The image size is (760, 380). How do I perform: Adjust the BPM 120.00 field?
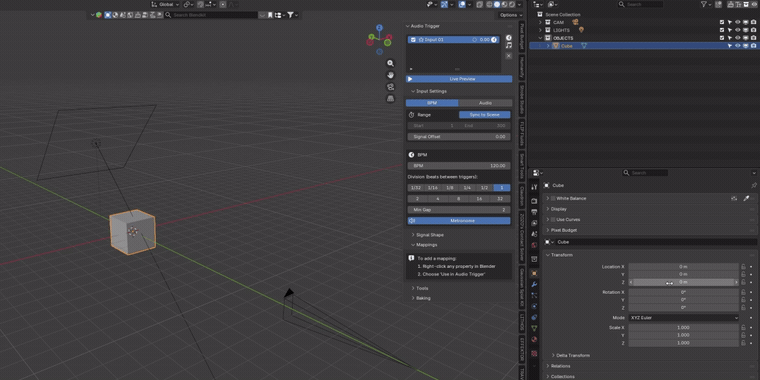pyautogui.click(x=459, y=166)
